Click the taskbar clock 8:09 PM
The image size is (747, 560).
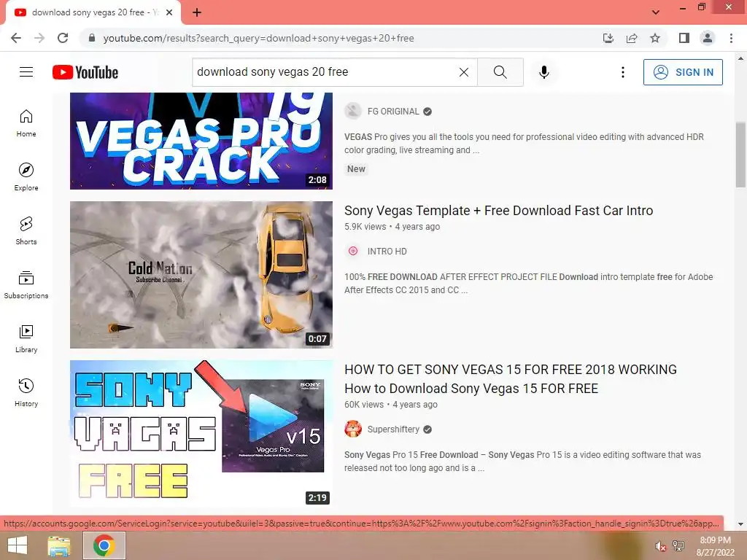pyautogui.click(x=715, y=540)
